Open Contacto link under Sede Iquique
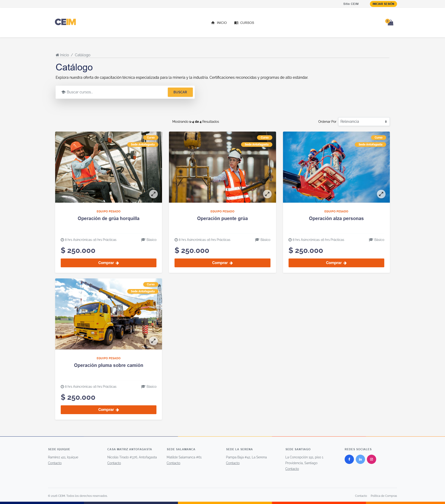The height and width of the screenshot is (504, 445). (x=55, y=463)
